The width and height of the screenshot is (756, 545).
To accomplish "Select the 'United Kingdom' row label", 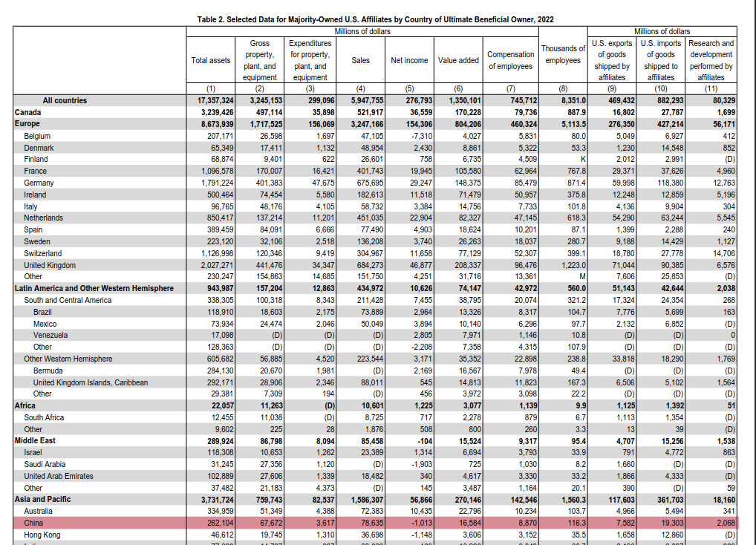I will [50, 266].
